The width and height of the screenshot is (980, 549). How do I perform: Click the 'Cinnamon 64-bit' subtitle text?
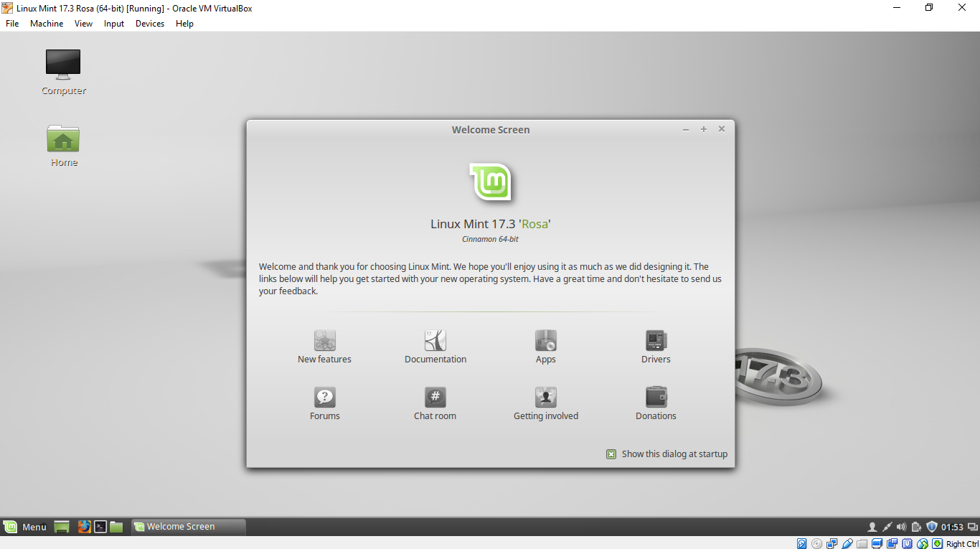(491, 239)
